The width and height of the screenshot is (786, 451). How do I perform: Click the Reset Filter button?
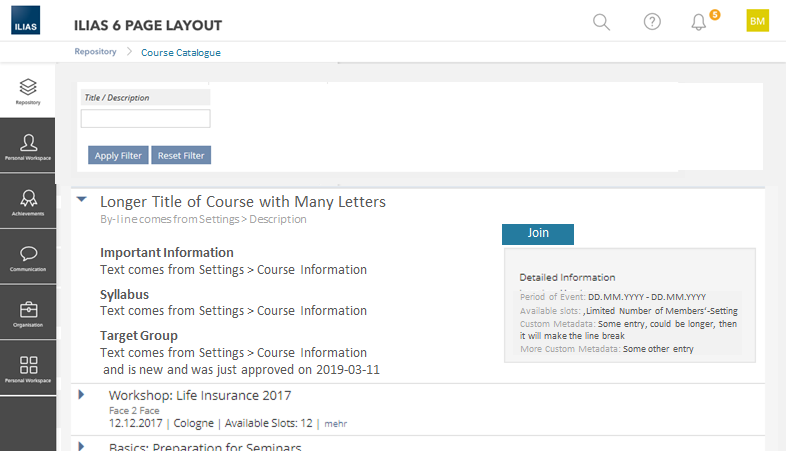point(182,155)
